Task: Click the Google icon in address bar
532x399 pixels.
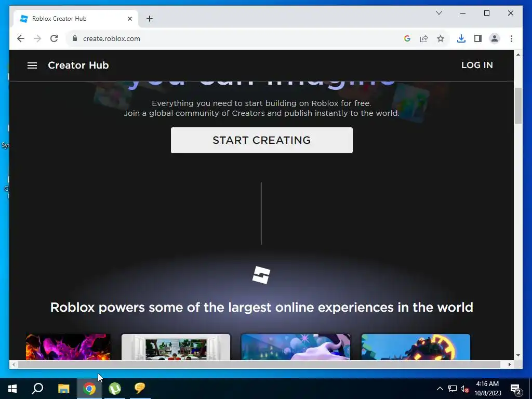Action: point(407,38)
